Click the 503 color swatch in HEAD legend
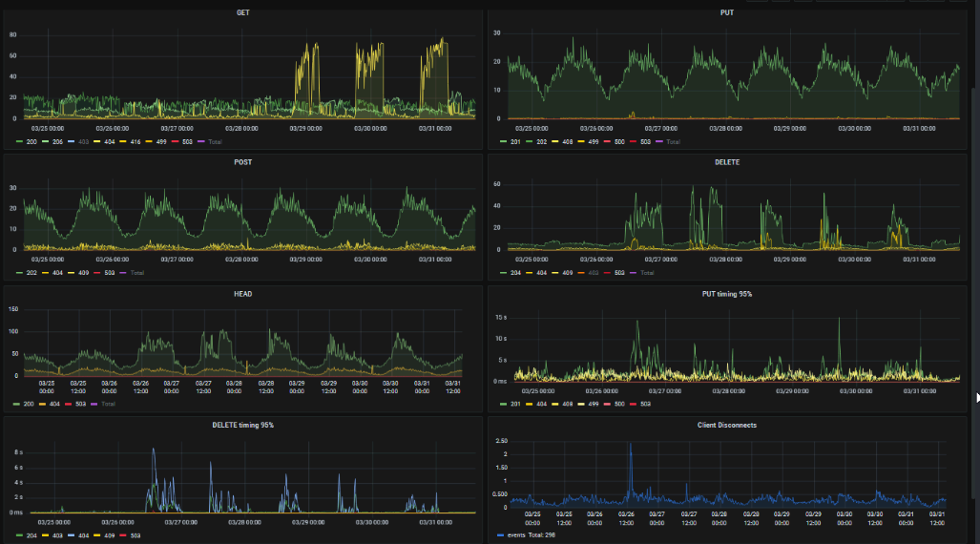Screen dimensions: 980x544 point(68,404)
